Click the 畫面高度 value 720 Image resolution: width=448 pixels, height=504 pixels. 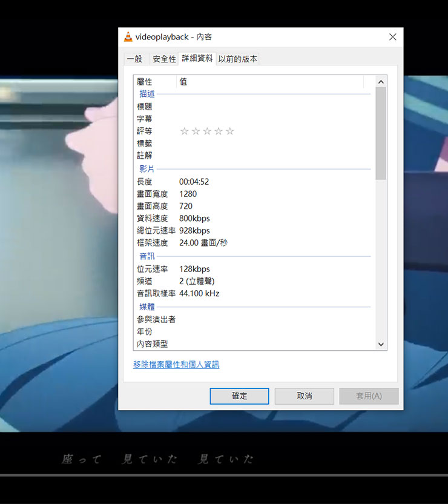point(186,207)
